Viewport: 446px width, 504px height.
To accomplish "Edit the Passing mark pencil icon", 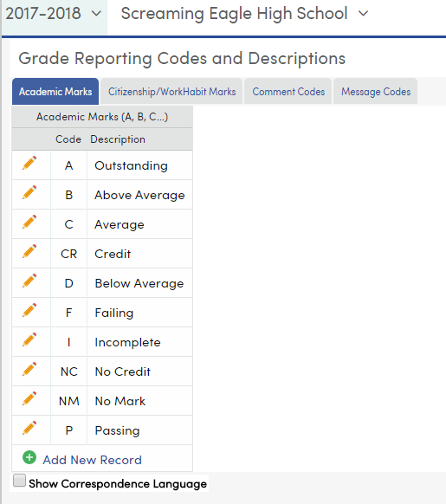I will click(29, 428).
